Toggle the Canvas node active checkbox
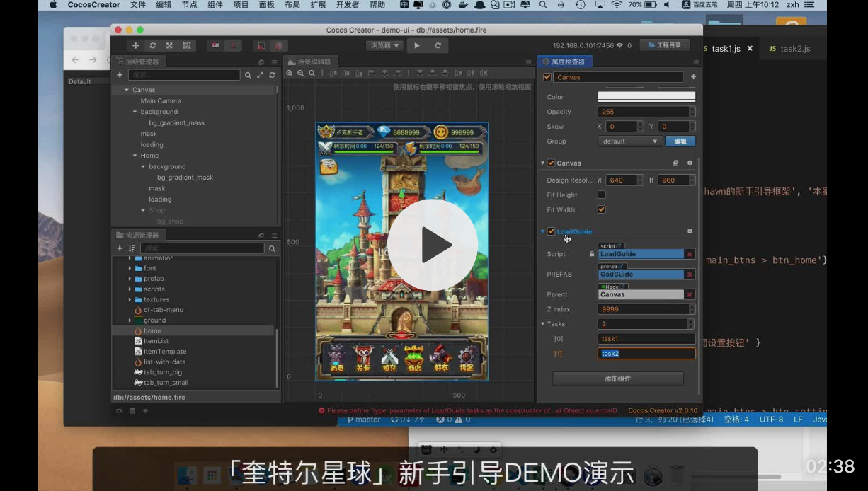 (x=547, y=77)
